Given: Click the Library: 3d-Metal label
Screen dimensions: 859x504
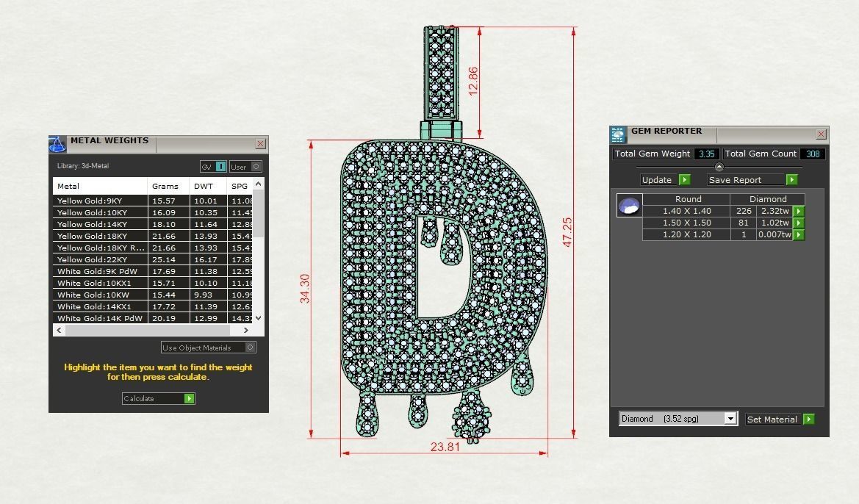Looking at the screenshot, I should pyautogui.click(x=83, y=166).
